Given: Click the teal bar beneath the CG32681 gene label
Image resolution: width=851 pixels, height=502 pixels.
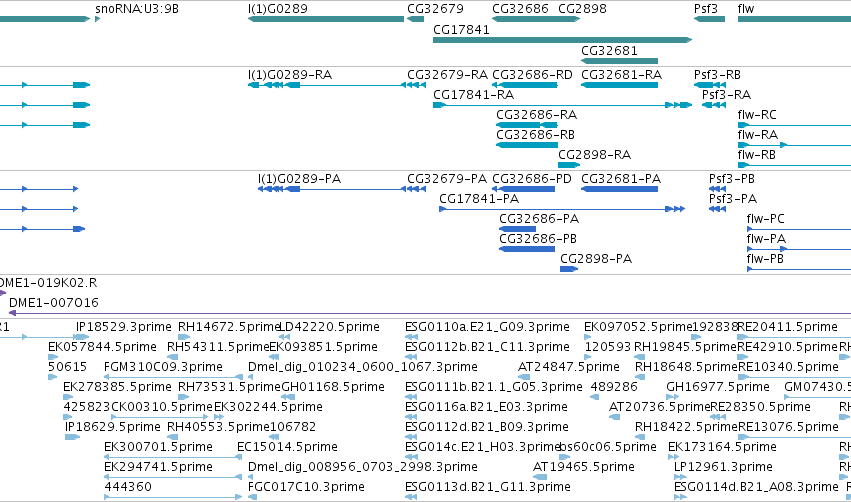Looking at the screenshot, I should point(619,61).
